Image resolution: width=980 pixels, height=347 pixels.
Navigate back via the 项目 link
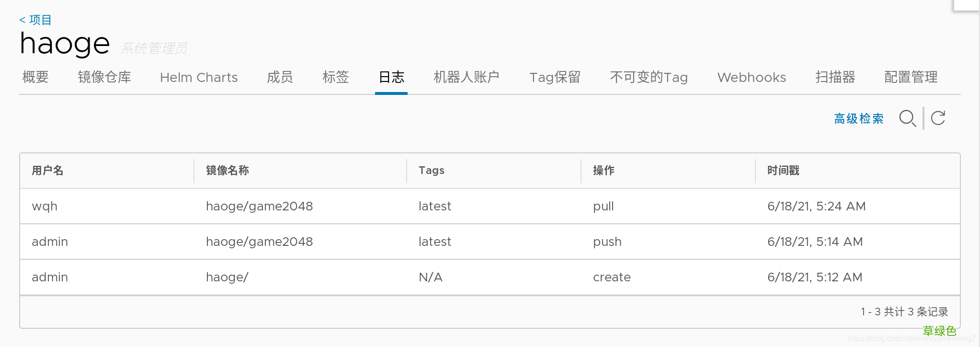click(x=35, y=20)
